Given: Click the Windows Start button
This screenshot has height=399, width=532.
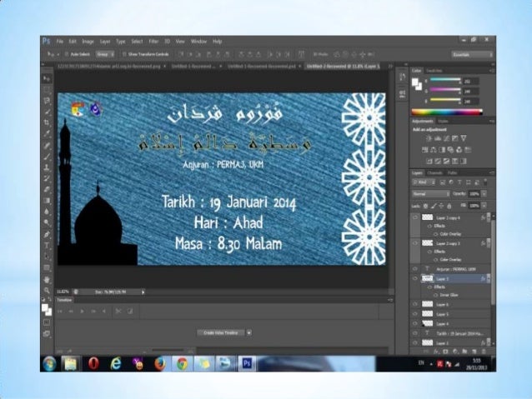Looking at the screenshot, I should coord(49,364).
